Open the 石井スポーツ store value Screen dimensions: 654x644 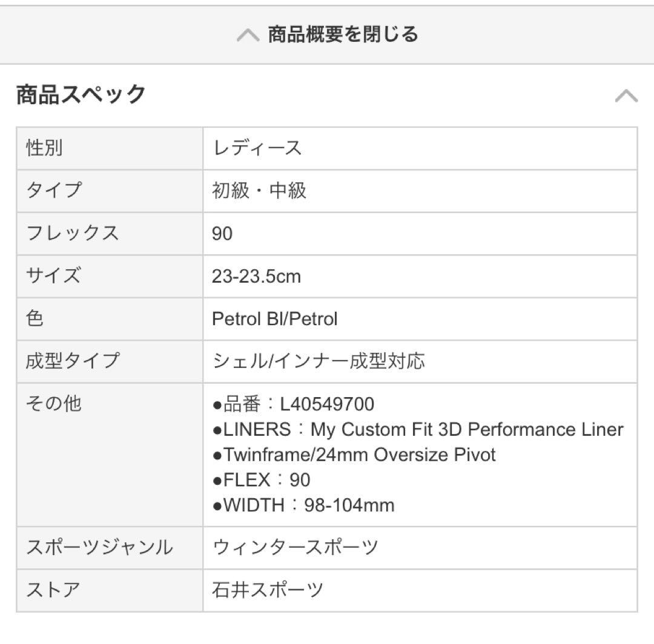[268, 590]
